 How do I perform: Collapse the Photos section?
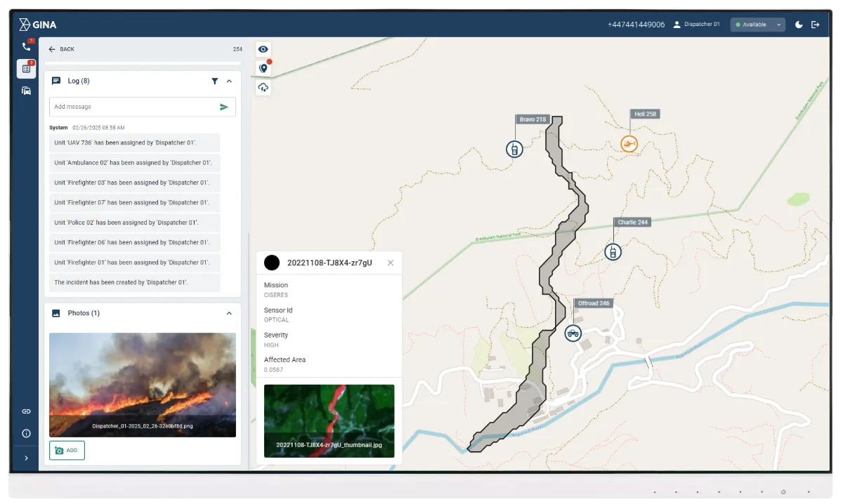click(x=229, y=313)
